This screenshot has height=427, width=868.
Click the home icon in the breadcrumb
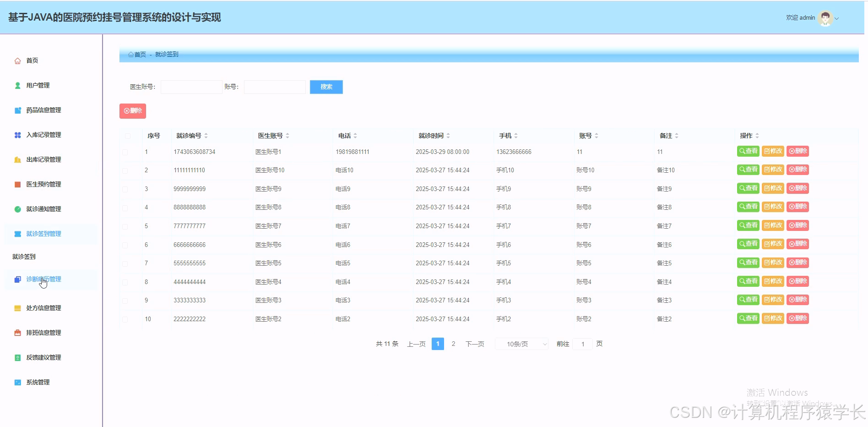click(130, 55)
